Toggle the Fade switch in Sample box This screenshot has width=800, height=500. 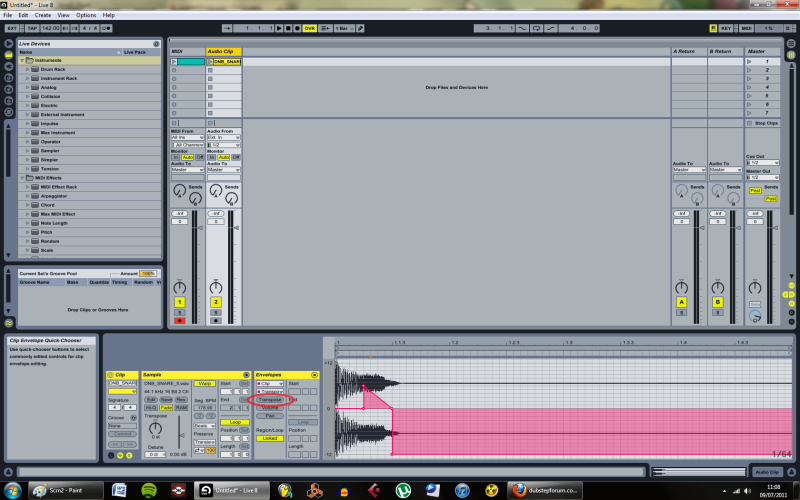[166, 408]
